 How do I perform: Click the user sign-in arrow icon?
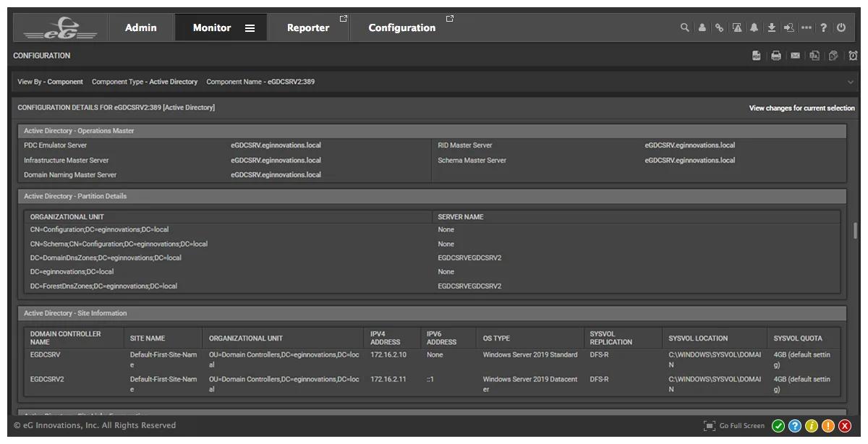point(788,27)
